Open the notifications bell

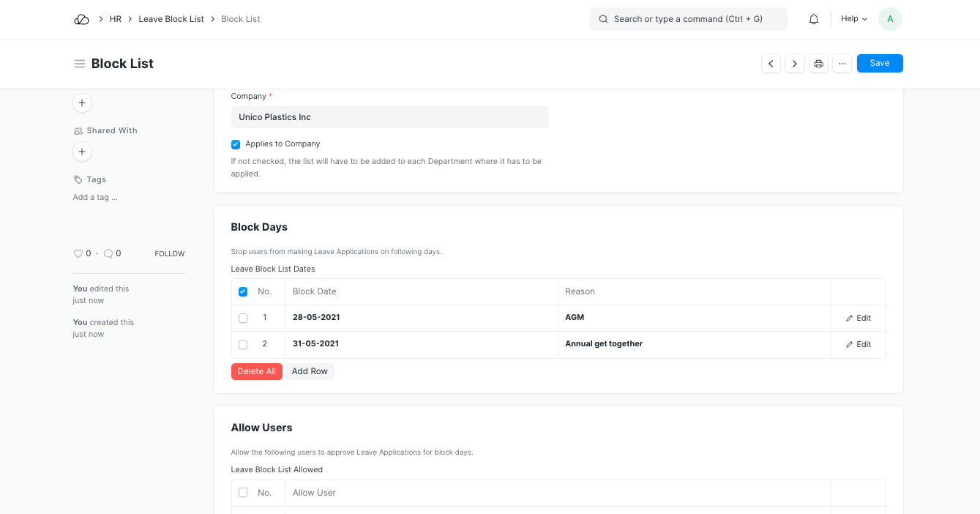[x=814, y=19]
